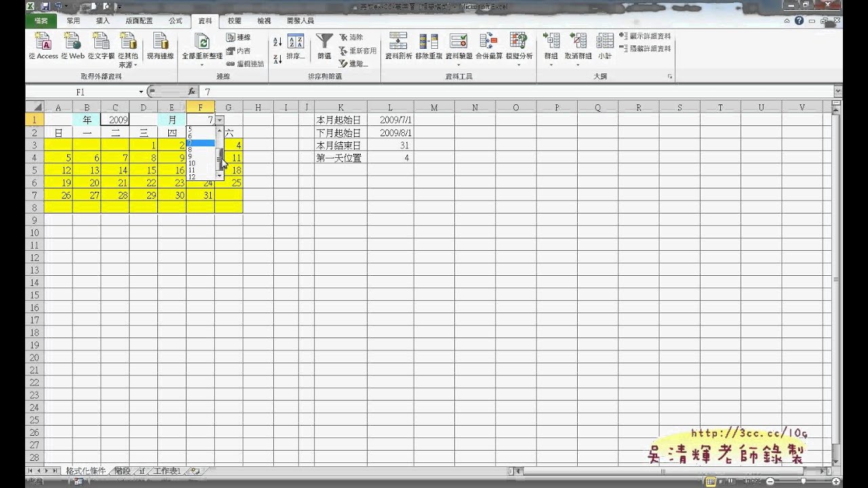Viewport: 868px width, 488px height.
Task: Click the 模擬分析 what-if analysis icon
Action: click(519, 41)
